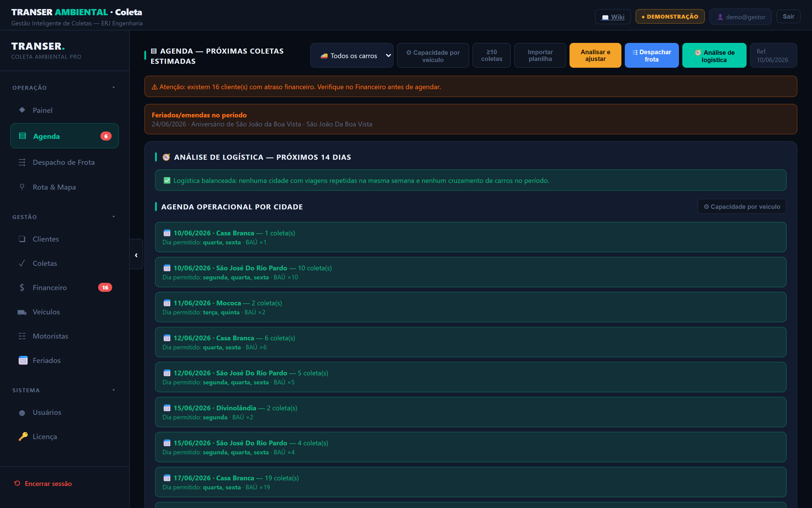The height and width of the screenshot is (508, 812).
Task: Open the Despacho de Frota menu item
Action: [x=64, y=162]
